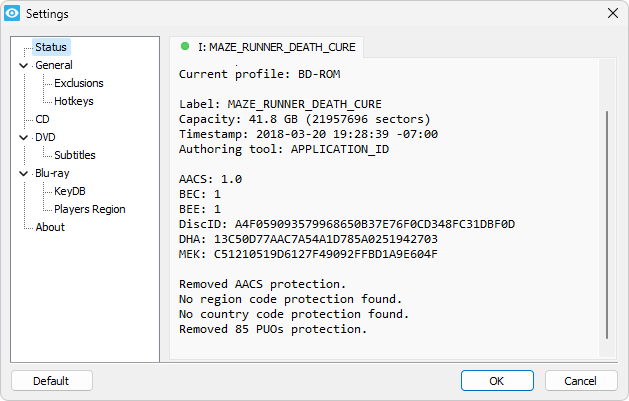The height and width of the screenshot is (401, 629).
Task: Click the DiscID line in status text
Action: coord(347,224)
